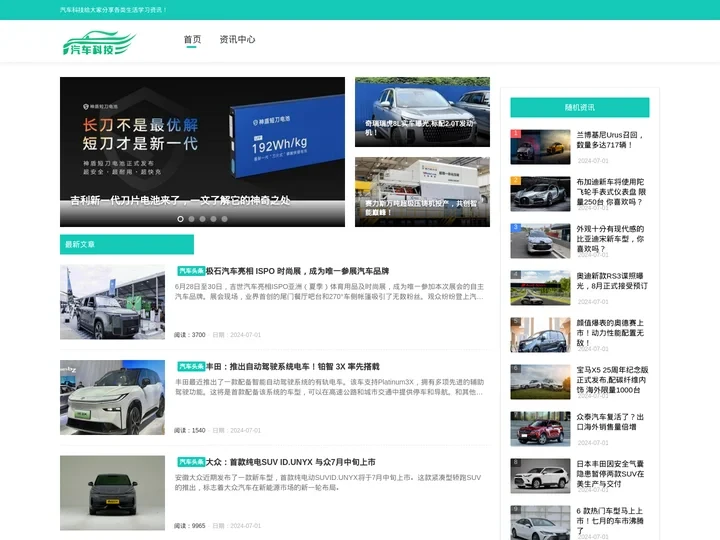Click the 随机资讯 sidebar header
Image resolution: width=720 pixels, height=540 pixels.
580,107
